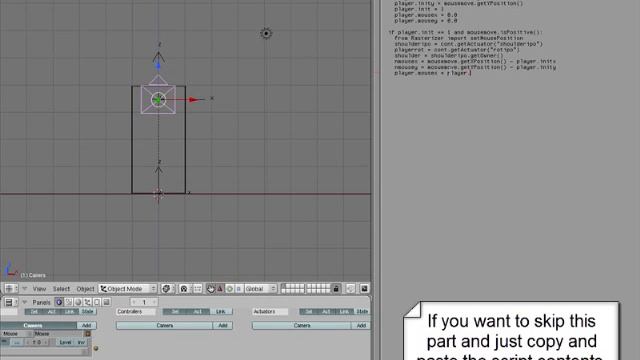
Task: Toggle Act filter in Controllers column
Action: click(198, 311)
